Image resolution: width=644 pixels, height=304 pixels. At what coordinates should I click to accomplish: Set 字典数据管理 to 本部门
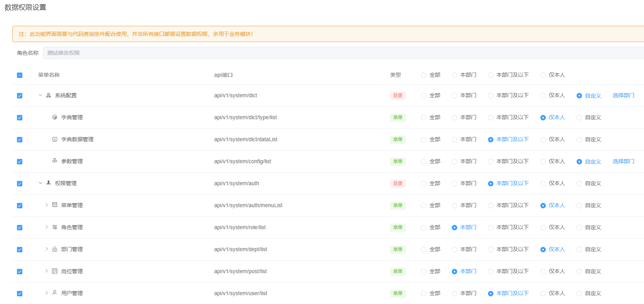454,140
